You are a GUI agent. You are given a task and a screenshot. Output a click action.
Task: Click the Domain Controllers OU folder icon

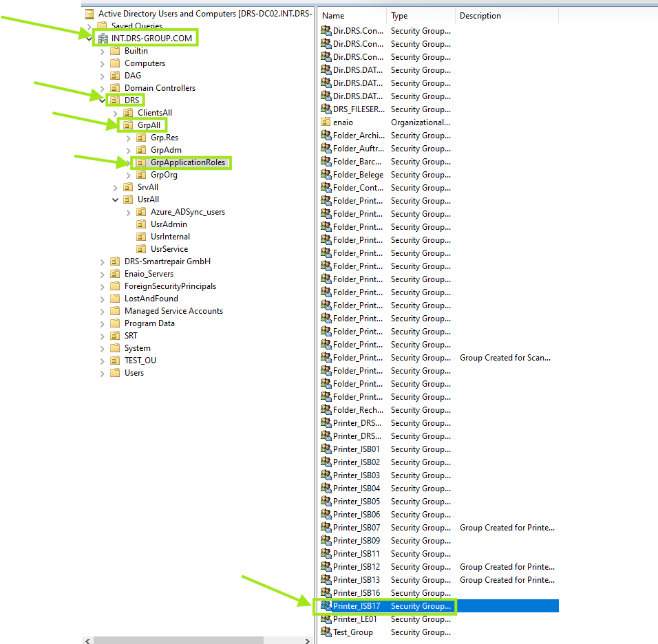tap(115, 88)
